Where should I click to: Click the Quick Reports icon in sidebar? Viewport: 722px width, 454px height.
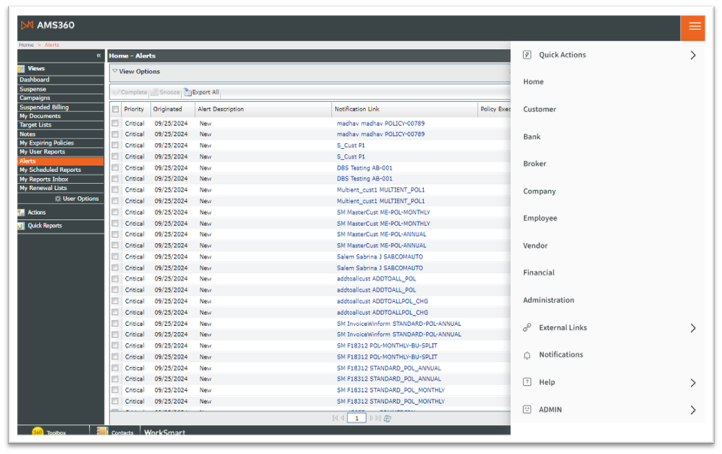(x=21, y=226)
